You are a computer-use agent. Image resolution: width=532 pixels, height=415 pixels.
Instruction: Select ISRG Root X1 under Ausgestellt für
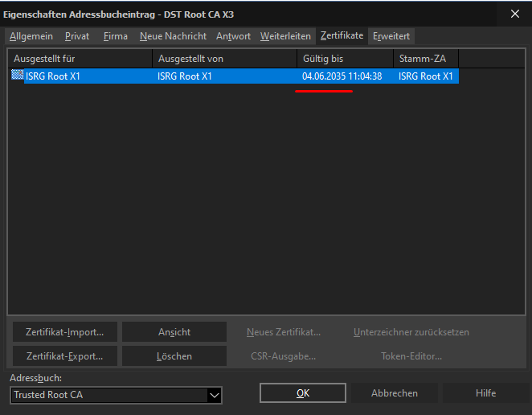[x=53, y=76]
